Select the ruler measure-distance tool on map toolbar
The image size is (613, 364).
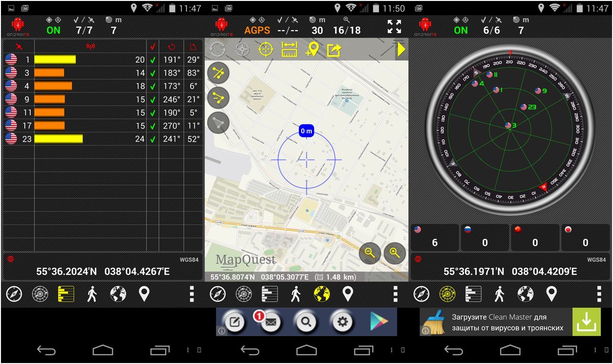point(289,50)
